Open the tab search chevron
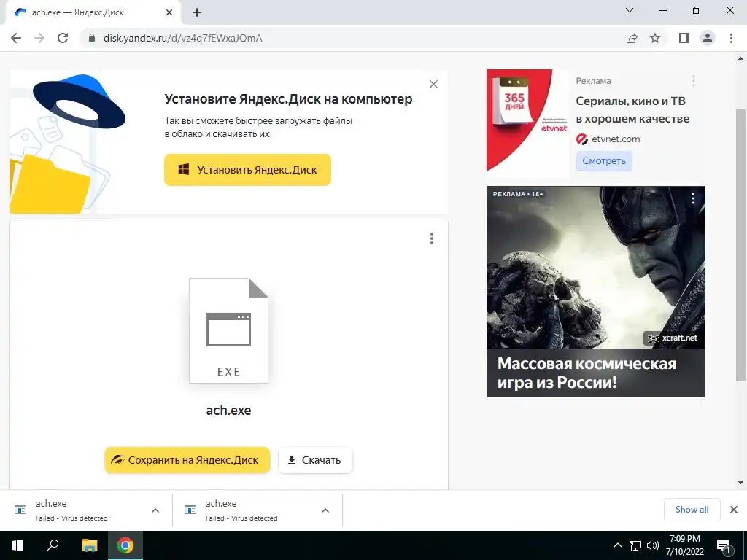The width and height of the screenshot is (747, 560). point(630,10)
